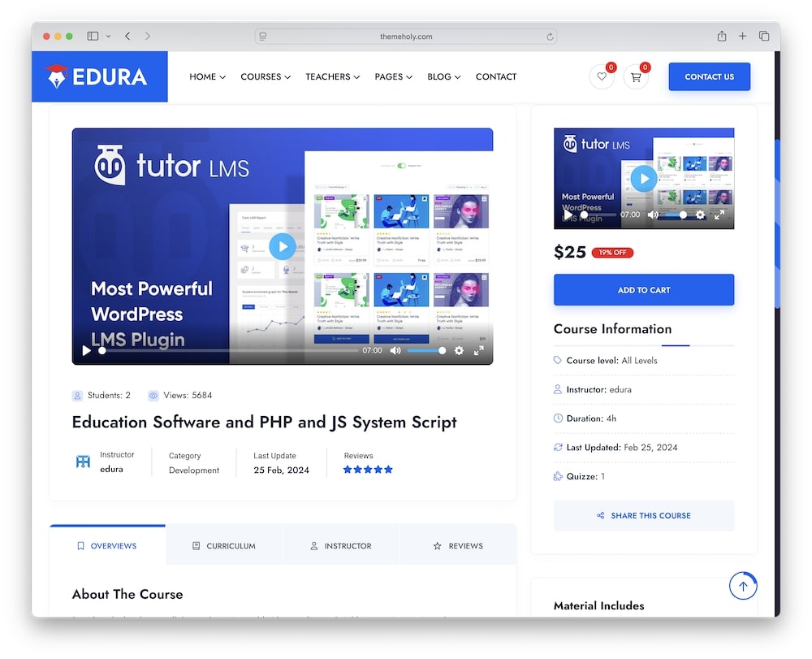Click the 19% OFF badge
Screen dimensions: 812x659
[612, 253]
